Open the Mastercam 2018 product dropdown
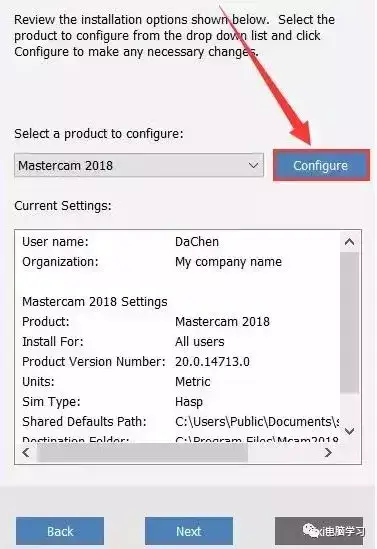The image size is (377, 549). click(139, 165)
